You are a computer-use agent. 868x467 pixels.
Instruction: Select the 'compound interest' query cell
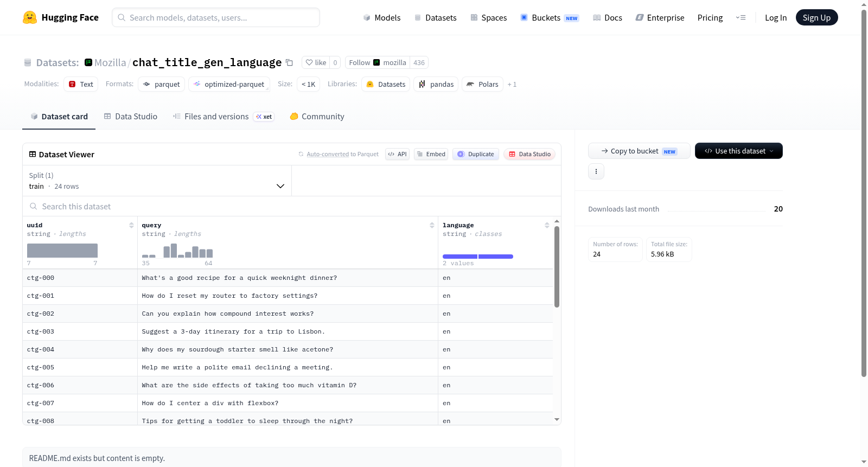click(288, 314)
